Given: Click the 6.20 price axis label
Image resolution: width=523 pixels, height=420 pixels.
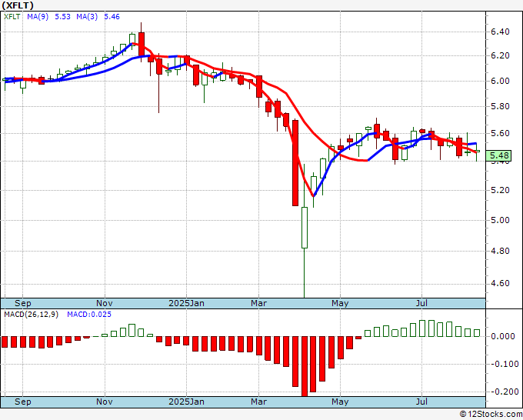Looking at the screenshot, I should tap(500, 55).
